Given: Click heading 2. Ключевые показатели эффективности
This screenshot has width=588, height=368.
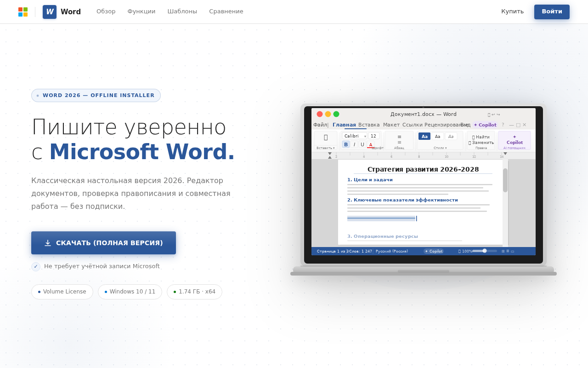Looking at the screenshot, I should tap(402, 200).
